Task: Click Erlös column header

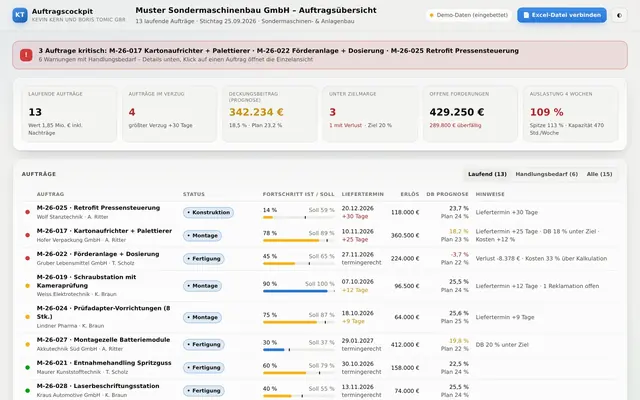Action: coord(410,194)
